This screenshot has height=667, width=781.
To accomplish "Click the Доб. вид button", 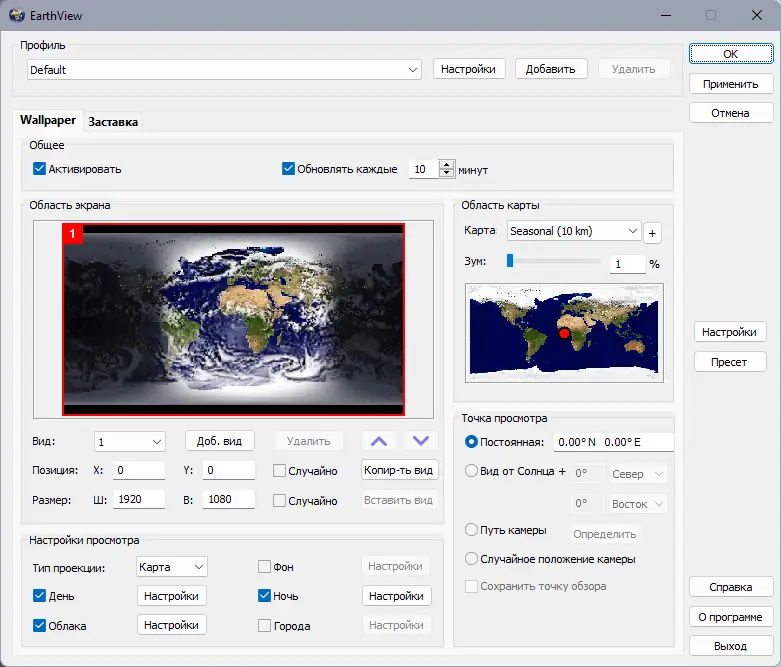I will pos(220,441).
